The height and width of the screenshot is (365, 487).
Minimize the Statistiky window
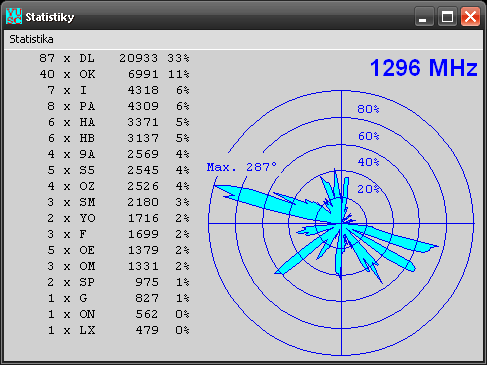coord(424,16)
